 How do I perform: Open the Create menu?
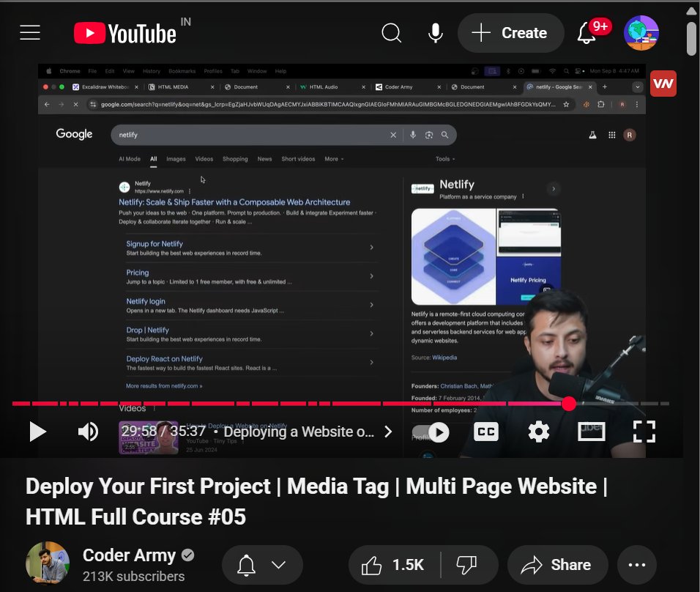pyautogui.click(x=510, y=33)
